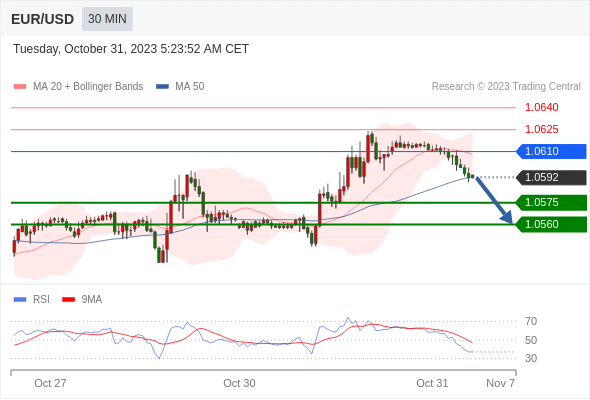Click the black 1.0592 current price tag
Viewport: 590px width, 400px height.
[551, 177]
